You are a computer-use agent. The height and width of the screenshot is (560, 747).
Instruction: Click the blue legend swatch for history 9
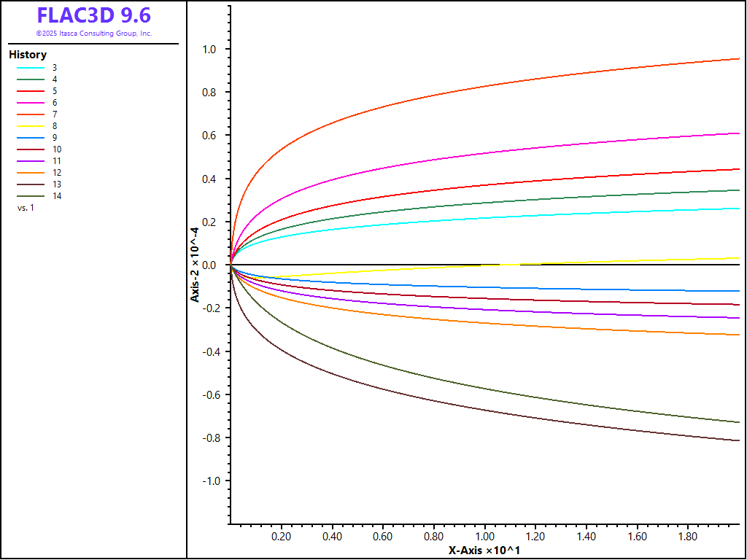31,138
